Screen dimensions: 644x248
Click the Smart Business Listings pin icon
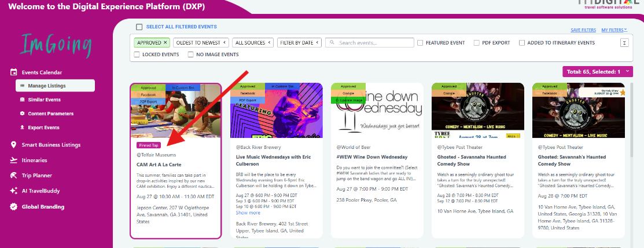click(13, 145)
